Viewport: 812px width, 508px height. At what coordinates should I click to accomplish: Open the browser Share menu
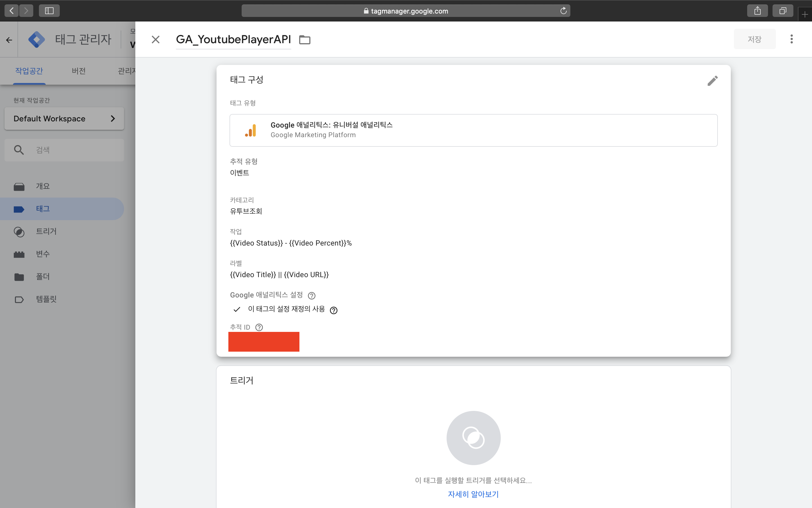coord(757,11)
